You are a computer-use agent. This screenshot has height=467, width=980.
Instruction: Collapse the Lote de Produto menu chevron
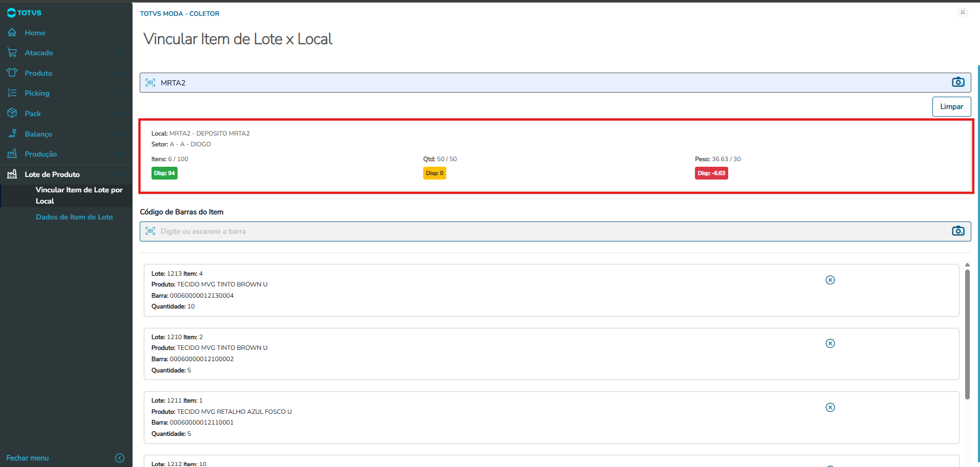coord(120,174)
